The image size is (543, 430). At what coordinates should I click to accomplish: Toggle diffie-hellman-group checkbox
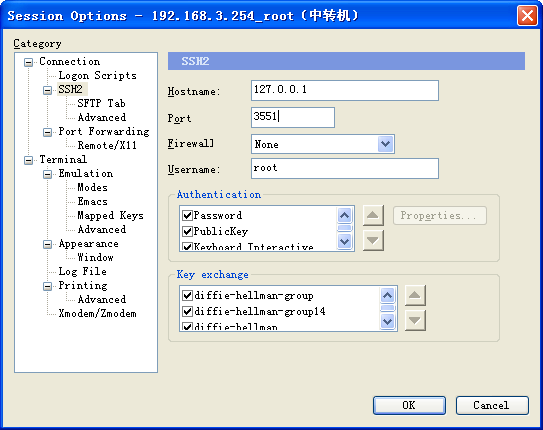[187, 295]
